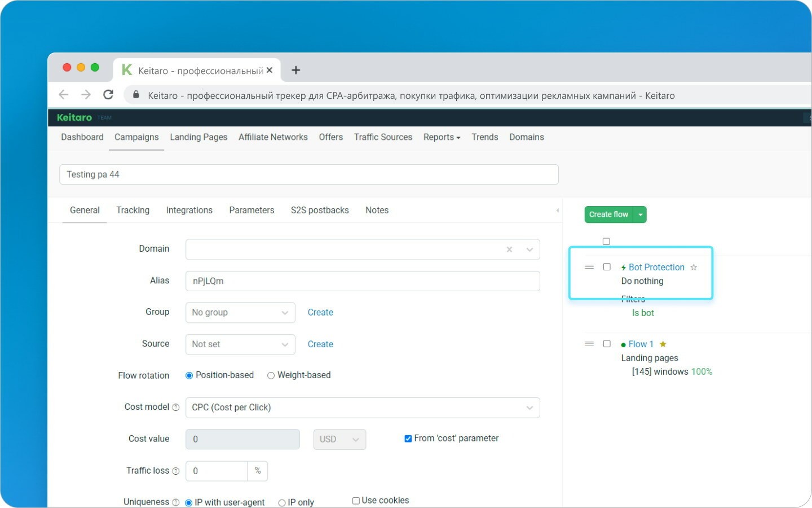Image resolution: width=812 pixels, height=508 pixels.
Task: Open the Flow 1 link
Action: tap(641, 344)
